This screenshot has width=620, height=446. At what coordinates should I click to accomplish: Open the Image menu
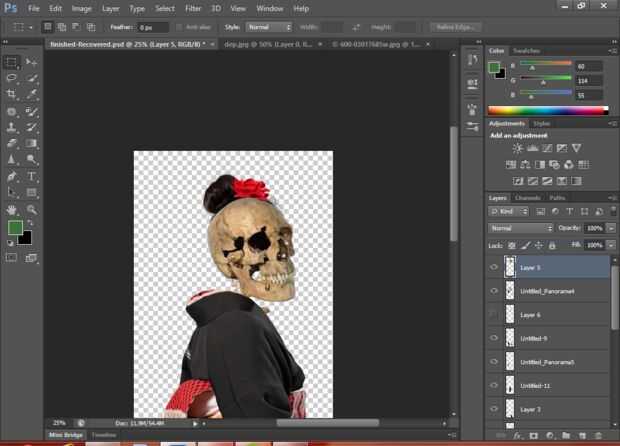[x=81, y=8]
